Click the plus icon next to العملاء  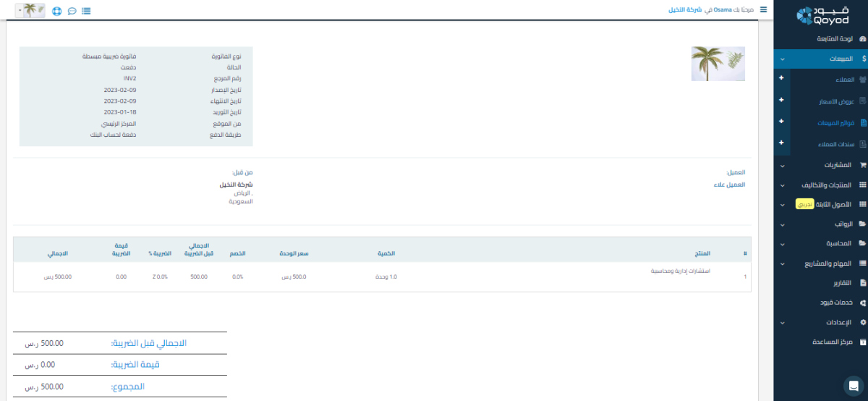tap(780, 79)
